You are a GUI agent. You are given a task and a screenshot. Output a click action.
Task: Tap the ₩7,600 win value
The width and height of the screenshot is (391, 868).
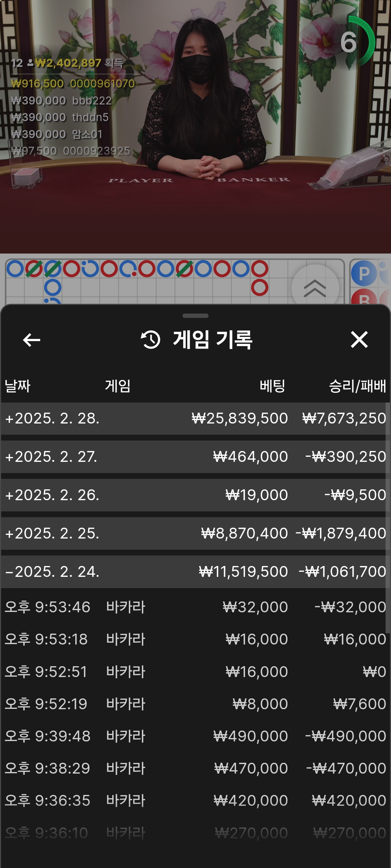pos(360,704)
